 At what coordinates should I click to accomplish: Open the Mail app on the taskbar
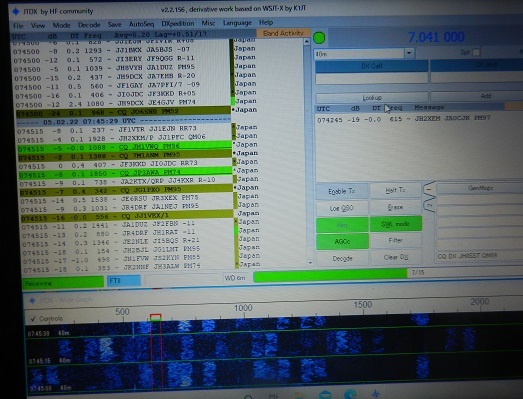(x=325, y=395)
